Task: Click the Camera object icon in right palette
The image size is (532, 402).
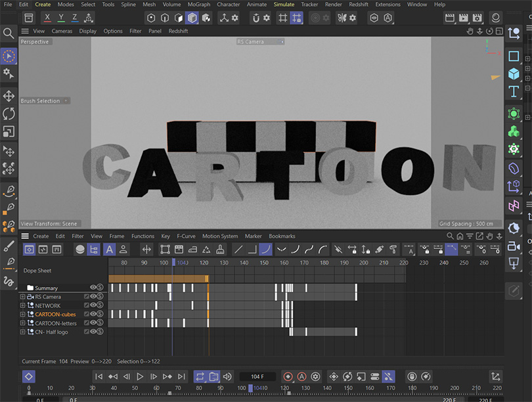Action: [x=514, y=246]
